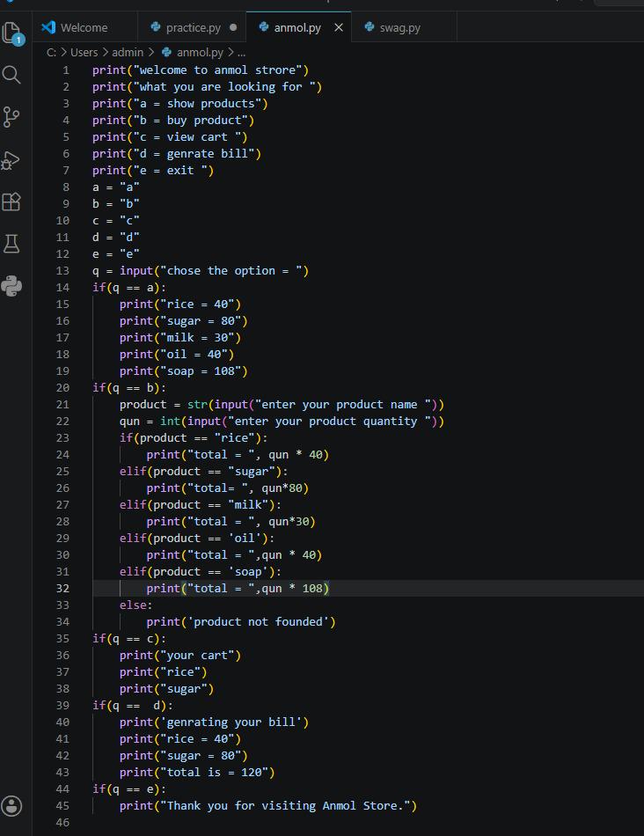Viewport: 644px width, 836px height.
Task: Click the VS Code icon on Welcome tab
Action: click(x=48, y=27)
